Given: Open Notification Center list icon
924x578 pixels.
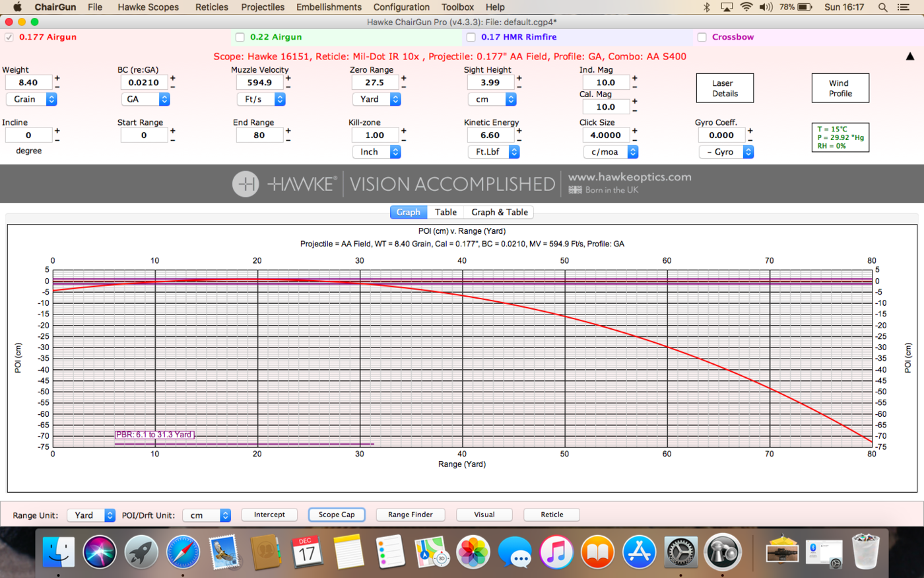Looking at the screenshot, I should (904, 7).
